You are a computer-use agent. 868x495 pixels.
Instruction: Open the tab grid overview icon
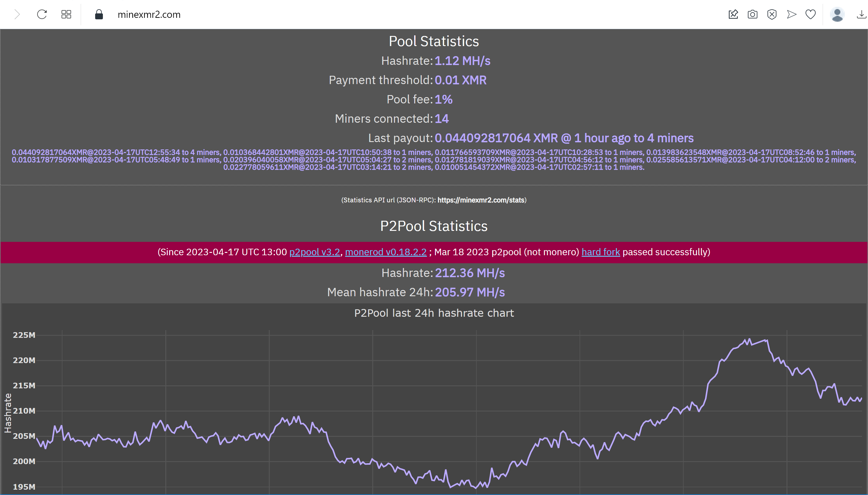coord(66,14)
